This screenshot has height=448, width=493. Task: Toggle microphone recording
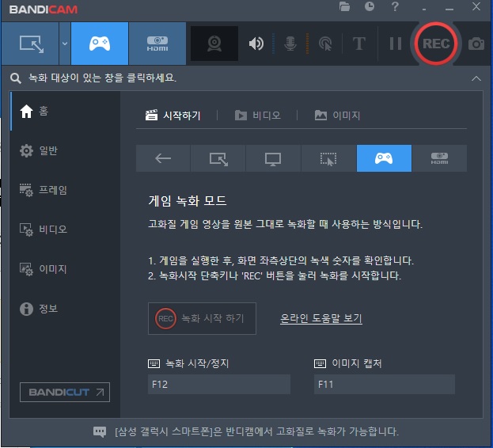pos(290,44)
